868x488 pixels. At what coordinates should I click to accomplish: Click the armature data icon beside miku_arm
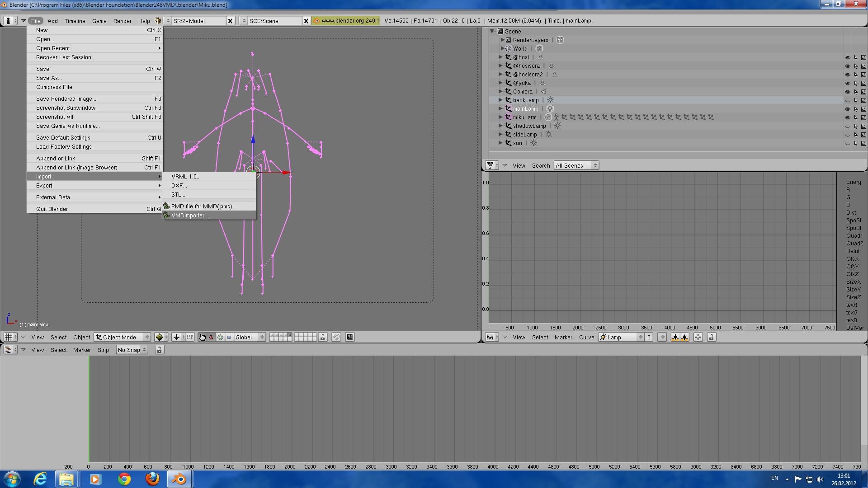coord(557,117)
